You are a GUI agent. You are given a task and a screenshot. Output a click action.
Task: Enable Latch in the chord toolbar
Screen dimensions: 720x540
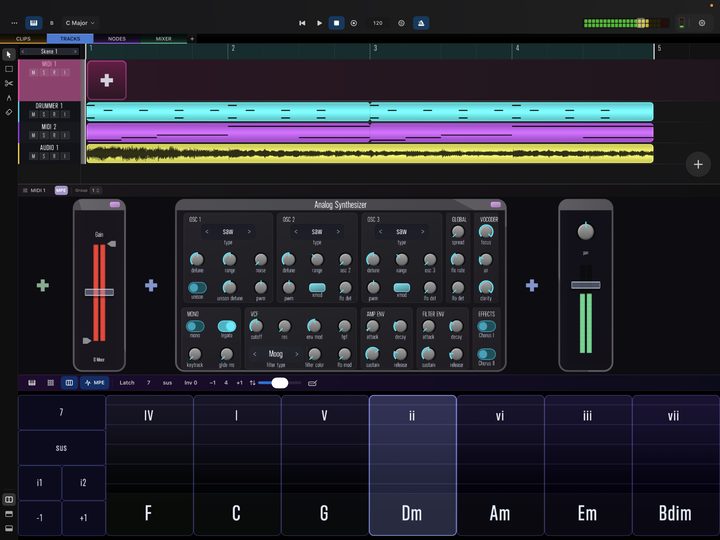point(127,382)
